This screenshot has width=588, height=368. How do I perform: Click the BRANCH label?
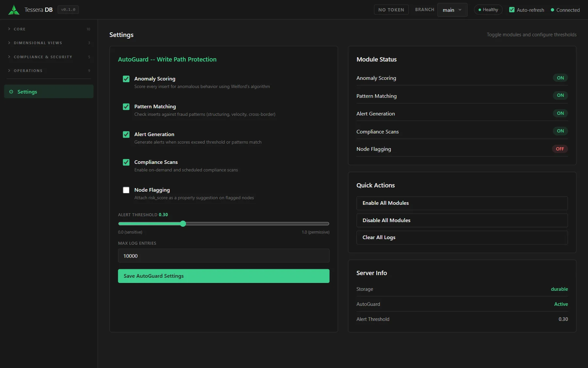[x=425, y=10]
